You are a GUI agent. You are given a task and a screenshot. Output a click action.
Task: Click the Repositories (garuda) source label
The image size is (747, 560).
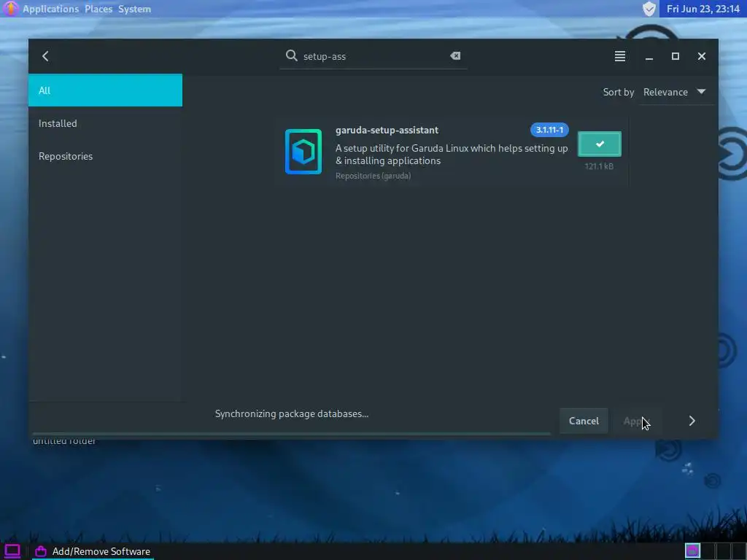click(373, 176)
